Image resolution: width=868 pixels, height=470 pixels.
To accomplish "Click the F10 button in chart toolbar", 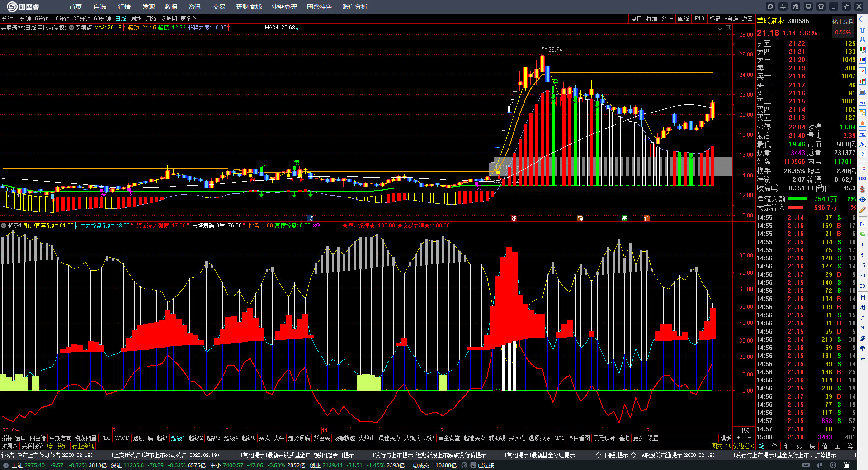I will (699, 19).
